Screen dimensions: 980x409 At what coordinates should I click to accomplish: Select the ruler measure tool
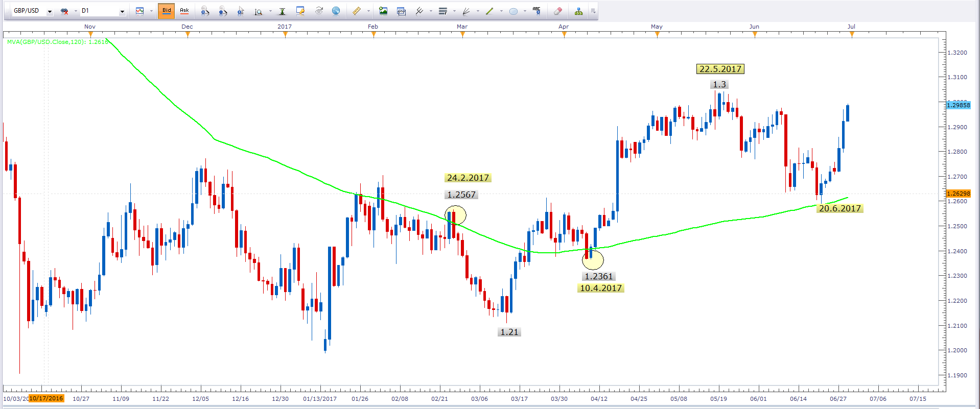click(357, 11)
